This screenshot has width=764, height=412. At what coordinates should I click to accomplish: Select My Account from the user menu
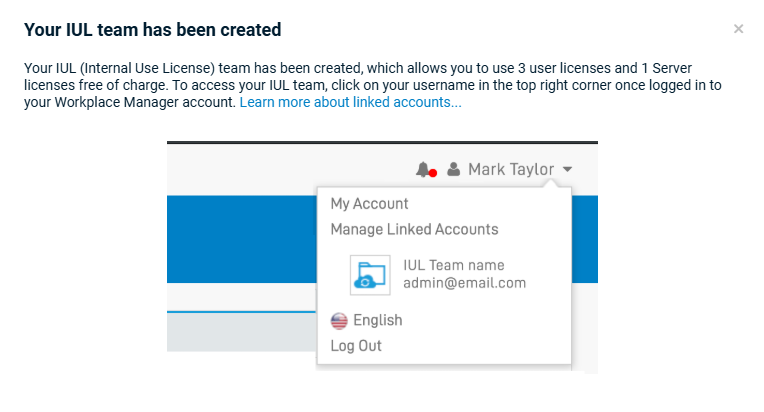[x=369, y=204]
